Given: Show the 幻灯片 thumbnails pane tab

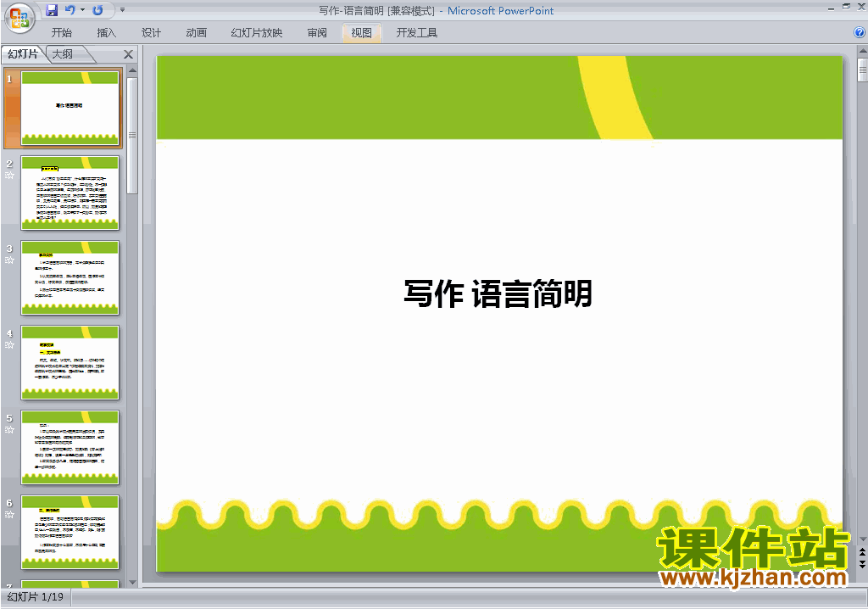Looking at the screenshot, I should (23, 53).
